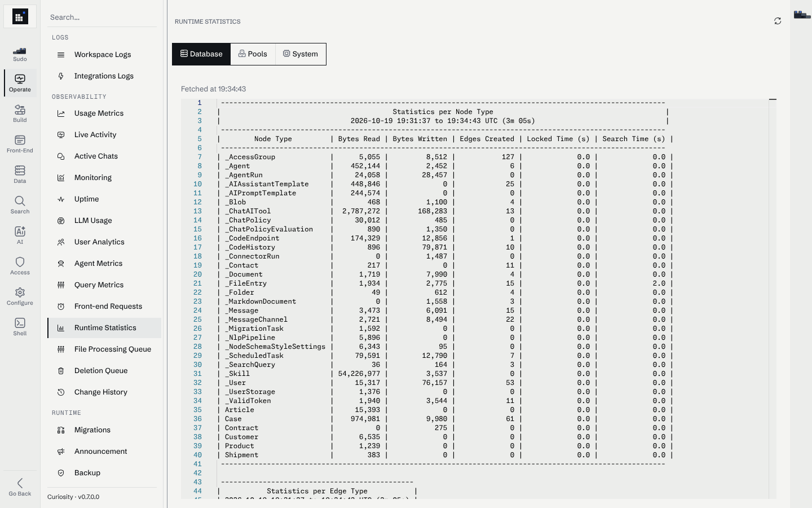Click the Announcement megaphone icon
This screenshot has height=508, width=812.
click(61, 452)
